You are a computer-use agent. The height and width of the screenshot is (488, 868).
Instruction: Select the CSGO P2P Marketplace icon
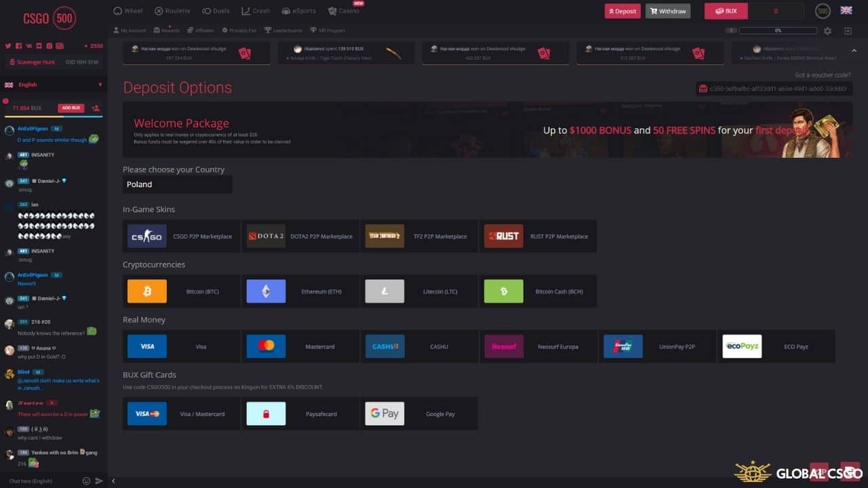146,236
